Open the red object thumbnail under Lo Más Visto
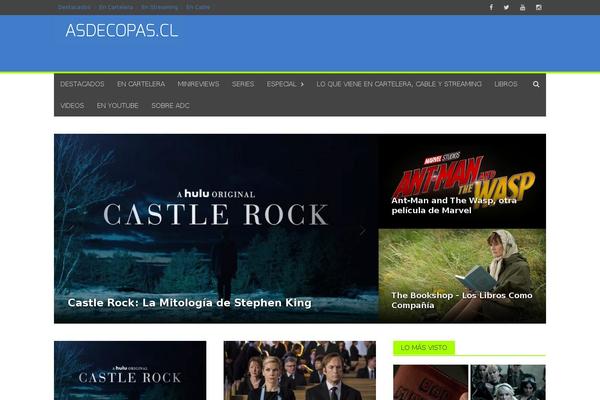The height and width of the screenshot is (400, 600). pos(430,382)
